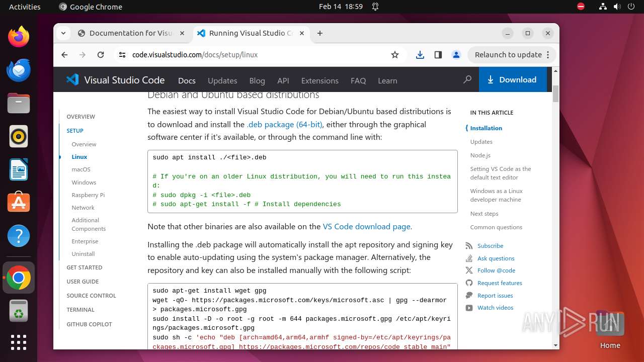
Task: Open the Chrome profile avatar icon
Action: (456, 55)
